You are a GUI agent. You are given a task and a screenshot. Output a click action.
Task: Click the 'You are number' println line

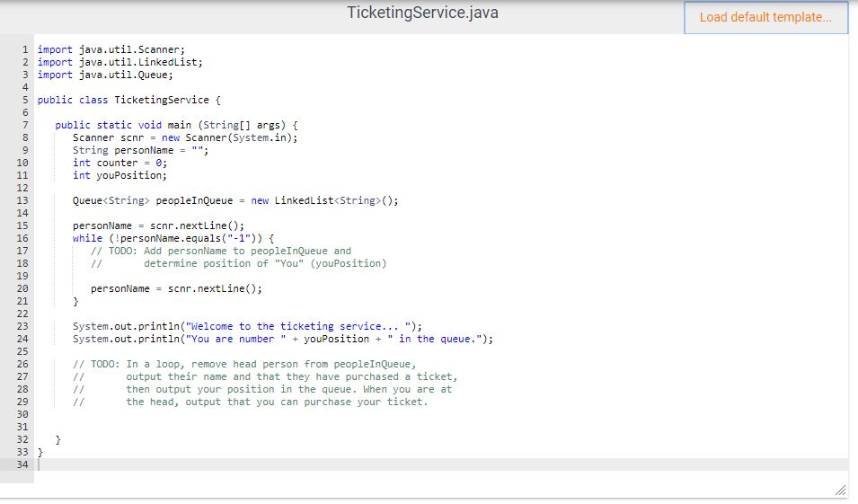[x=283, y=340]
